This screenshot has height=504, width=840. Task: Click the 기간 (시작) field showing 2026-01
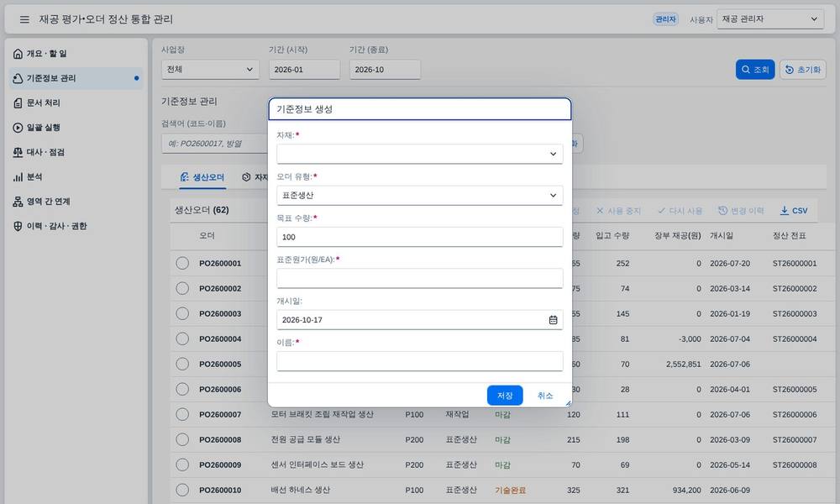(304, 70)
